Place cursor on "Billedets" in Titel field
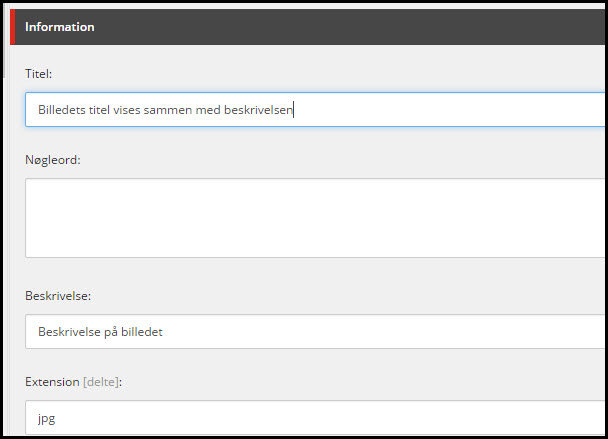 click(61, 110)
